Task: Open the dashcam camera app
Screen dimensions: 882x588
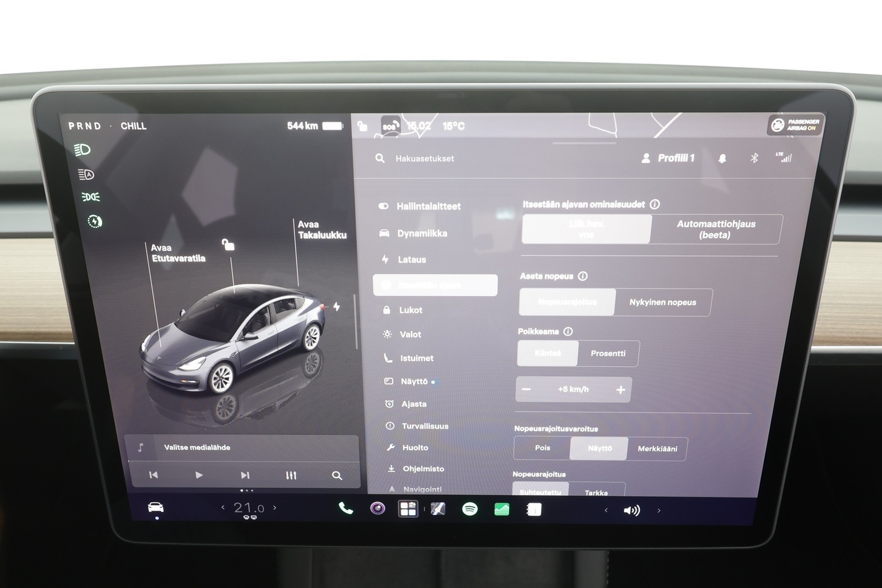Action: 377,508
